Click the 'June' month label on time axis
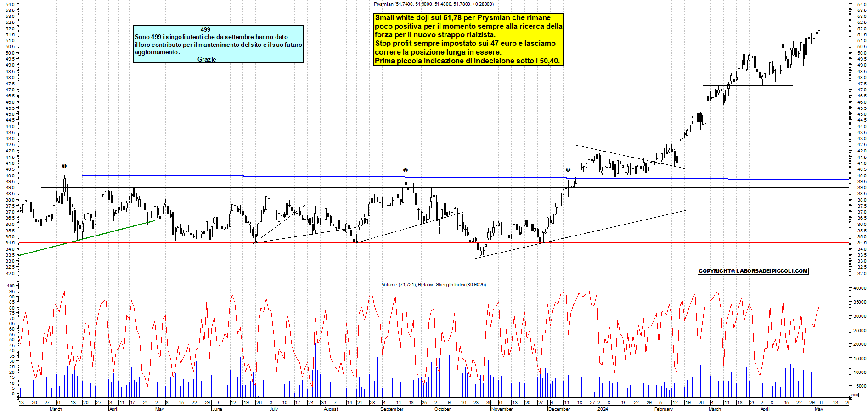The height and width of the screenshot is (411, 868). coord(217,408)
